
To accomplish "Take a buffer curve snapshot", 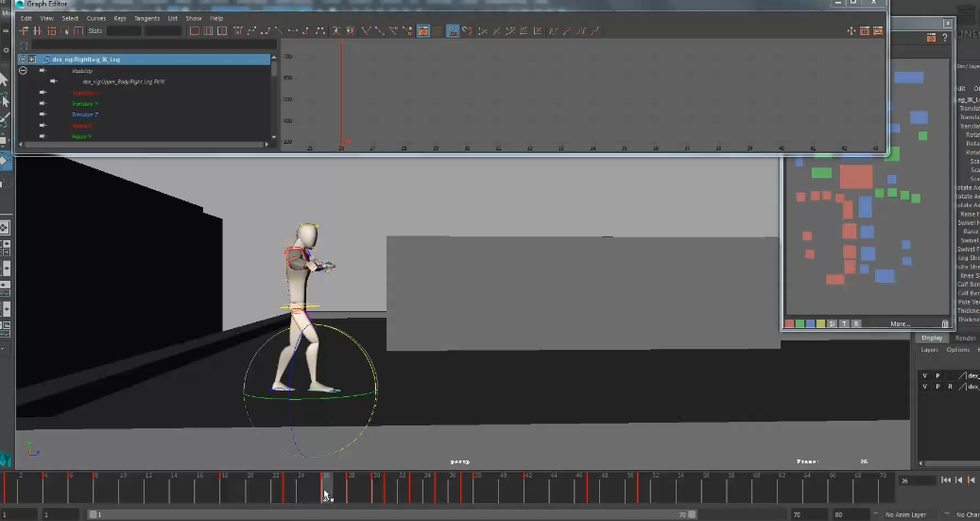I will pyautogui.click(x=335, y=30).
